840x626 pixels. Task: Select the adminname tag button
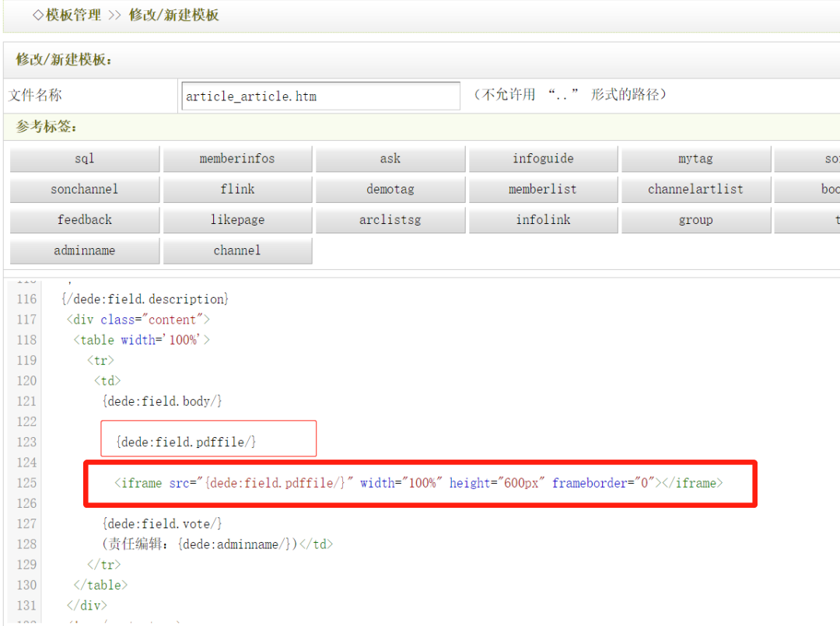[x=85, y=250]
